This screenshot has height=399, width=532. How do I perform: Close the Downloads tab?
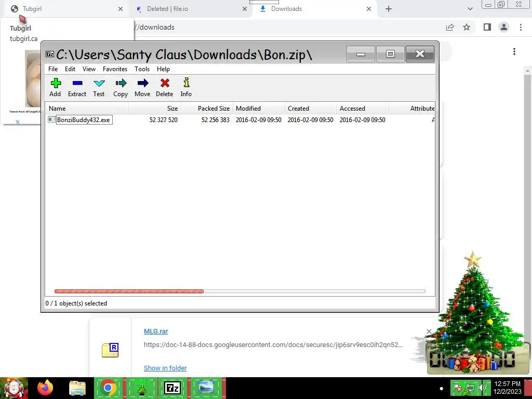(x=369, y=9)
